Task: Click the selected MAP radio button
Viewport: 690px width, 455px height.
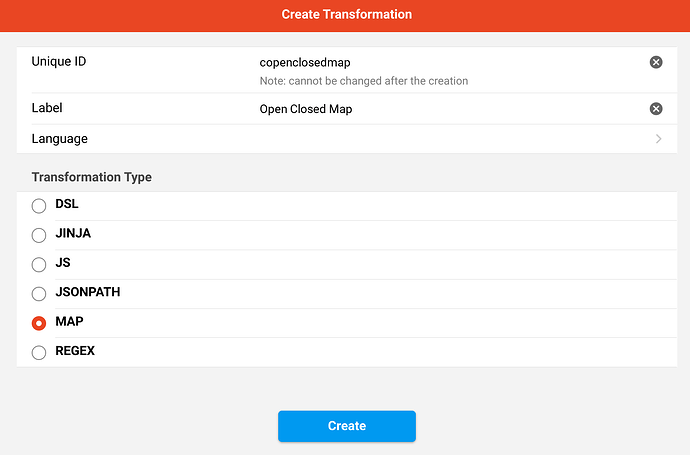Action: (39, 323)
